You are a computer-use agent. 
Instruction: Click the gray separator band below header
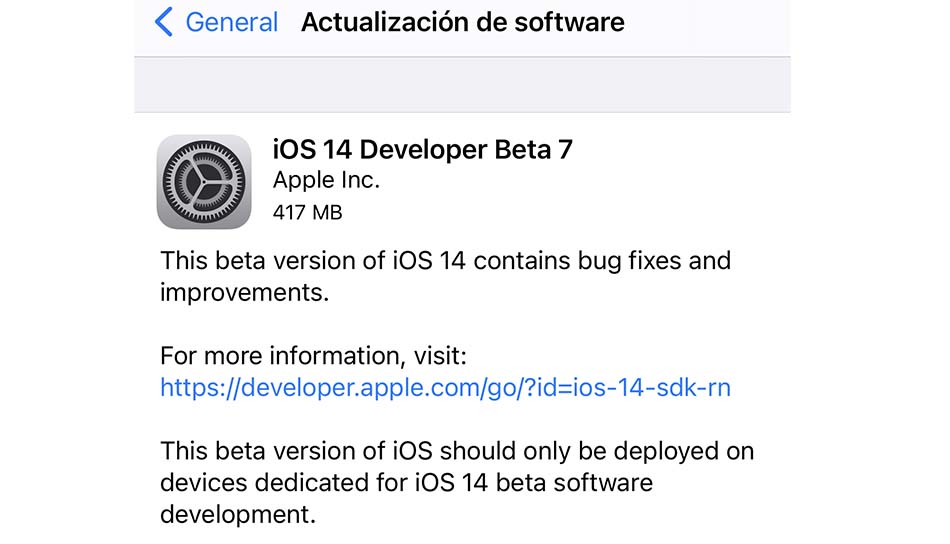click(x=462, y=85)
